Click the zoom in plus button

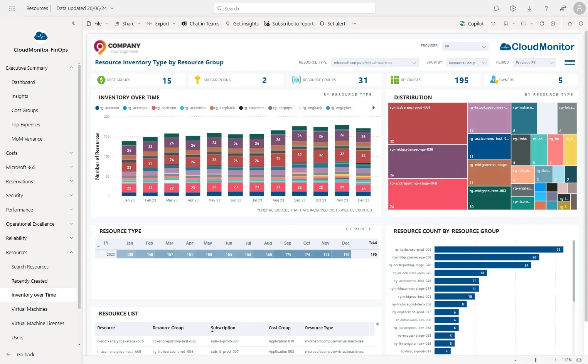pyautogui.click(x=556, y=360)
